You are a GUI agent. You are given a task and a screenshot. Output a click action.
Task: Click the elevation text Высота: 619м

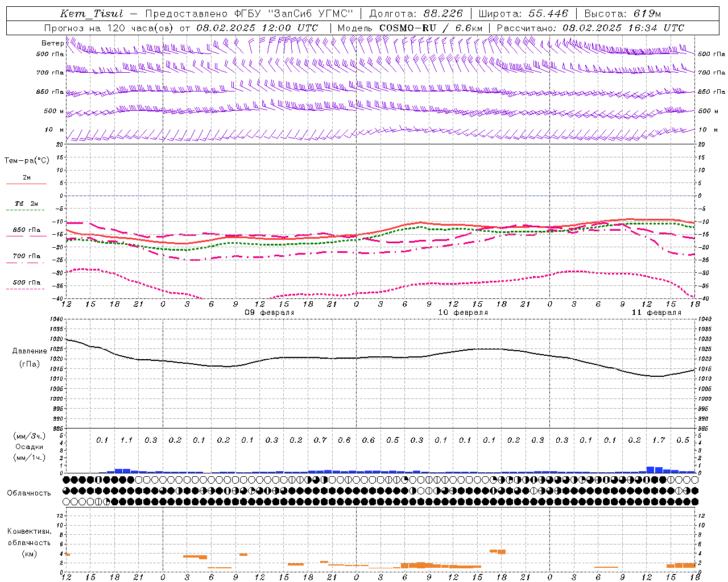(623, 14)
